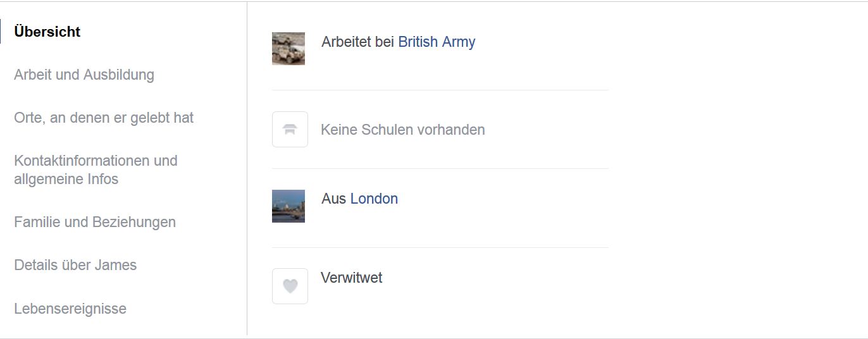Click the Verwitwet relationship status text

pyautogui.click(x=352, y=278)
